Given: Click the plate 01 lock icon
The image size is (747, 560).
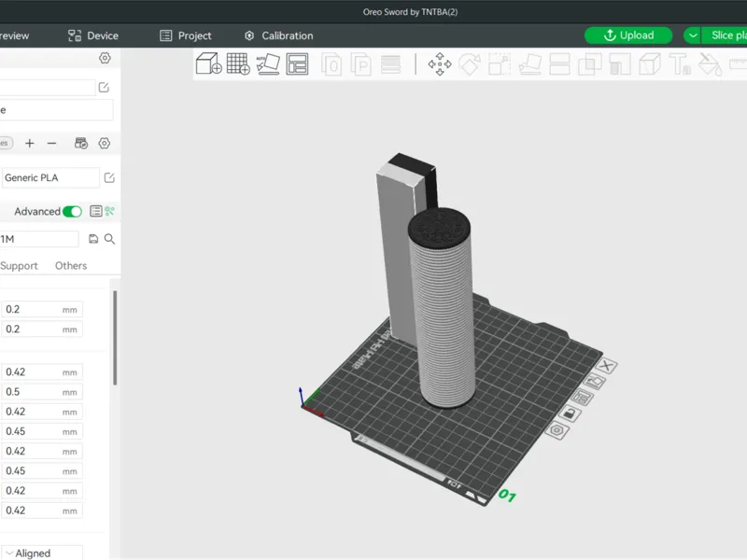Looking at the screenshot, I should (570, 413).
